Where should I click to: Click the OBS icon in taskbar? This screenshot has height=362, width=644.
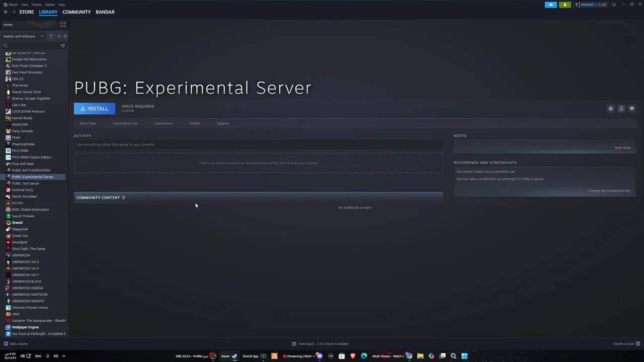pyautogui.click(x=213, y=356)
